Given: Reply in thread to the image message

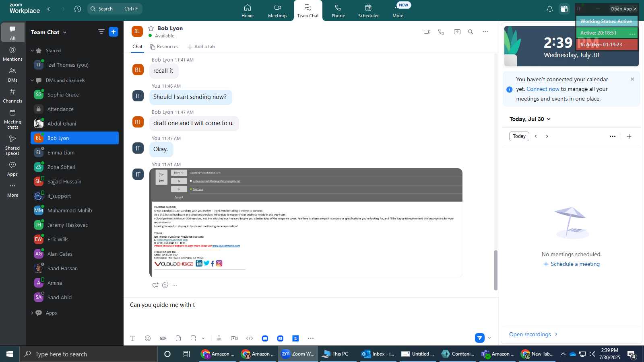Looking at the screenshot, I should point(155,285).
